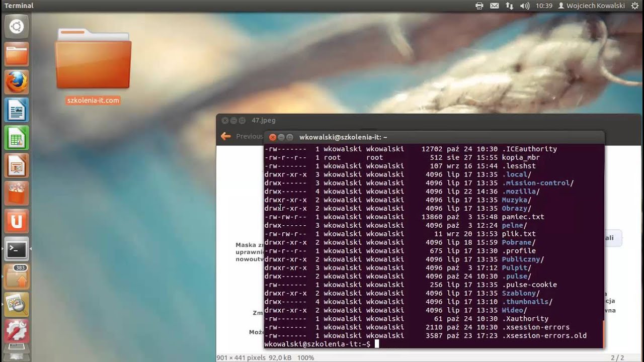Click the .profile file name
This screenshot has width=644, height=362.
click(519, 251)
